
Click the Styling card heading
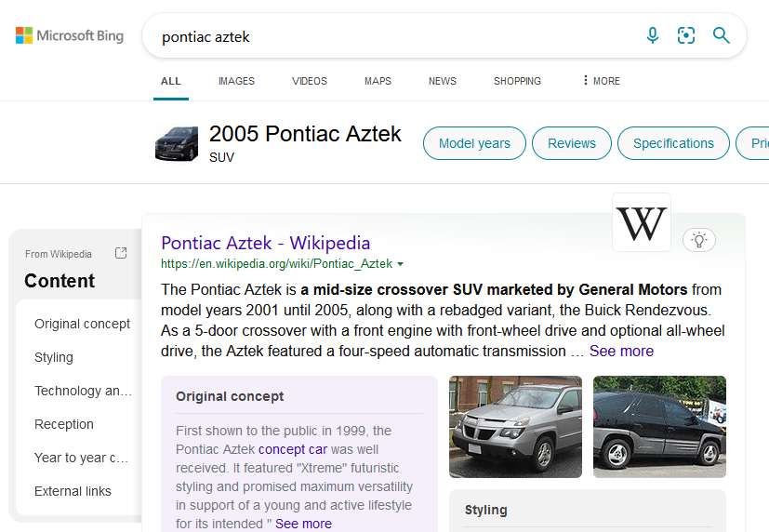(x=486, y=510)
